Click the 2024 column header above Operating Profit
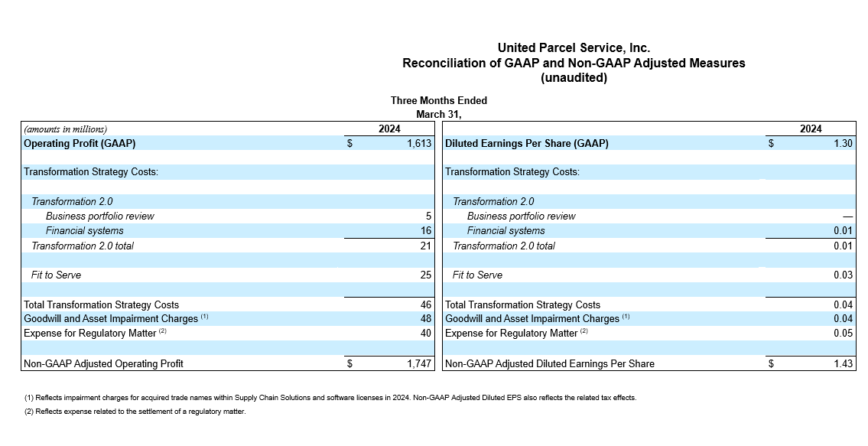 click(389, 129)
